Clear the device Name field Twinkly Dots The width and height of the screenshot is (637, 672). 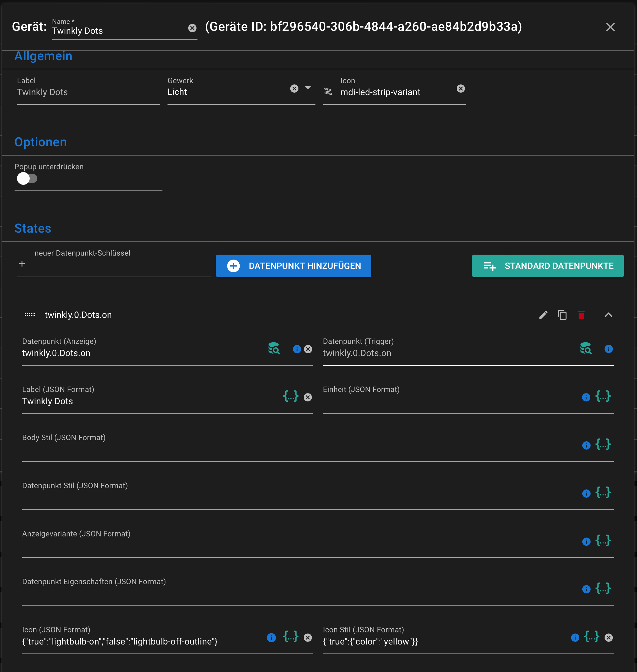pos(192,28)
